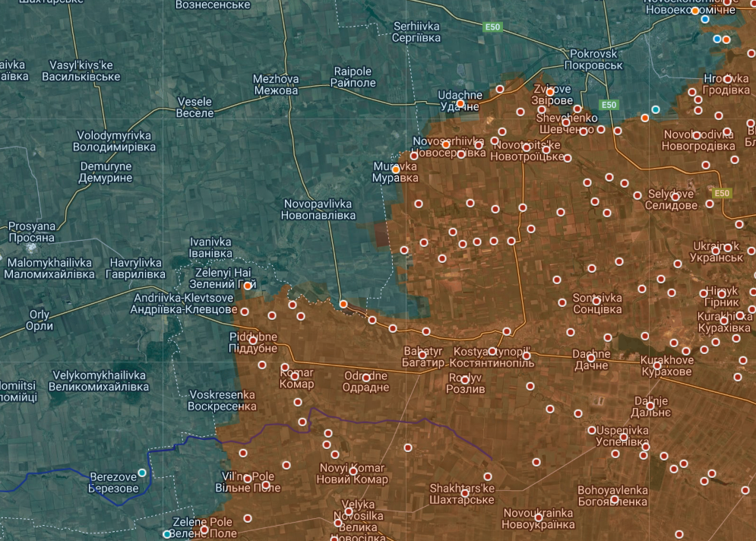The image size is (756, 541).
Task: Open the red marker at Selydove
Action: (675, 197)
